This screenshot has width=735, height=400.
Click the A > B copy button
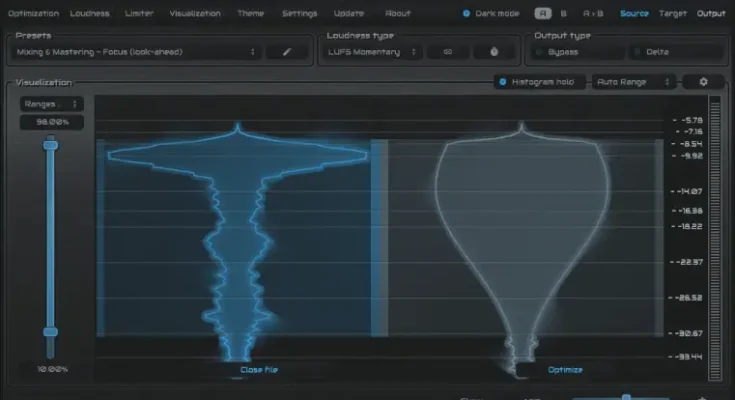(x=592, y=14)
